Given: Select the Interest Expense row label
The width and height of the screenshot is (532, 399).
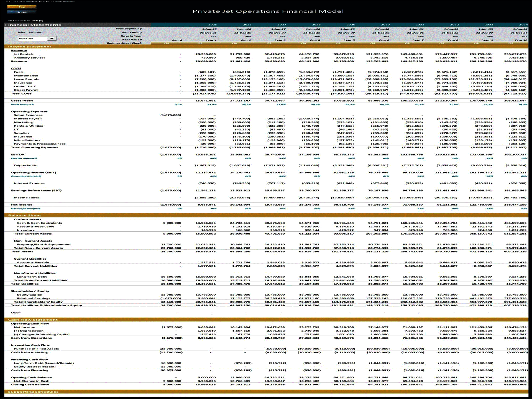Looking at the screenshot, I should [x=29, y=183].
